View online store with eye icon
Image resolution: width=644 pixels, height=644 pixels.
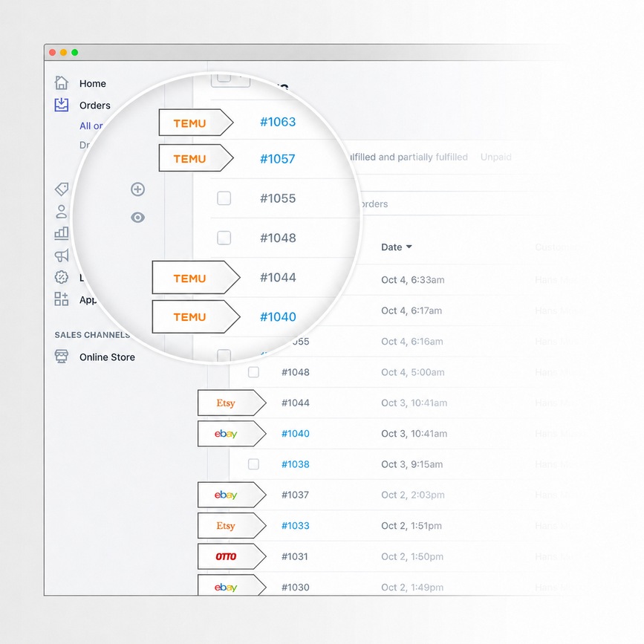pyautogui.click(x=137, y=218)
